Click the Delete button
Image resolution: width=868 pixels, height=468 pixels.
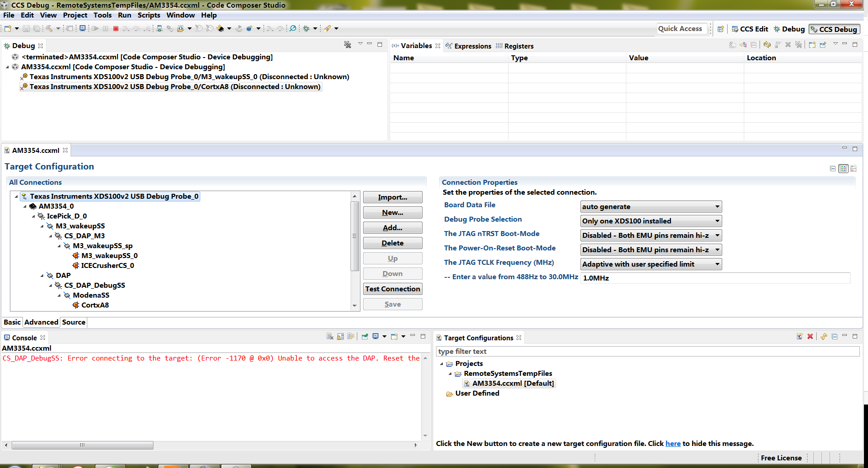[392, 243]
